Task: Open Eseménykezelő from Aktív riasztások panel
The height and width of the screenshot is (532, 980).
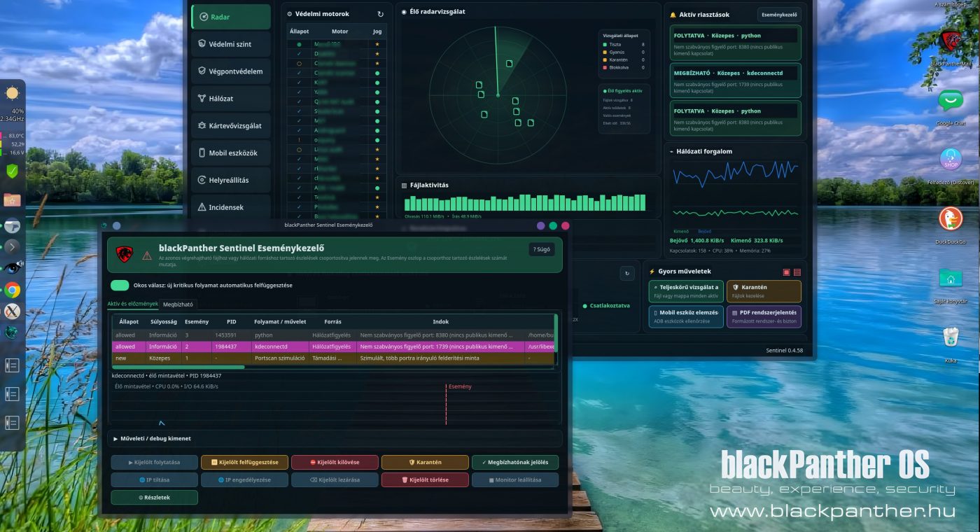Action: click(x=779, y=14)
